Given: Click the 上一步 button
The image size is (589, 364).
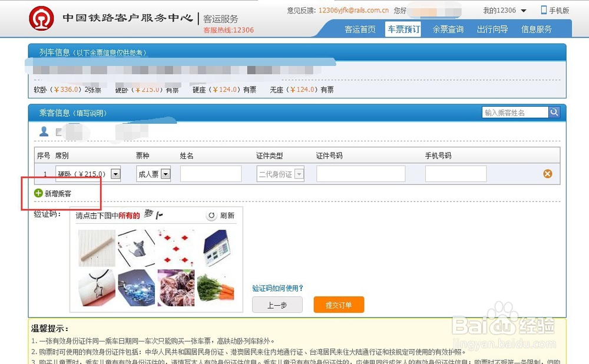Looking at the screenshot, I should pyautogui.click(x=277, y=305).
